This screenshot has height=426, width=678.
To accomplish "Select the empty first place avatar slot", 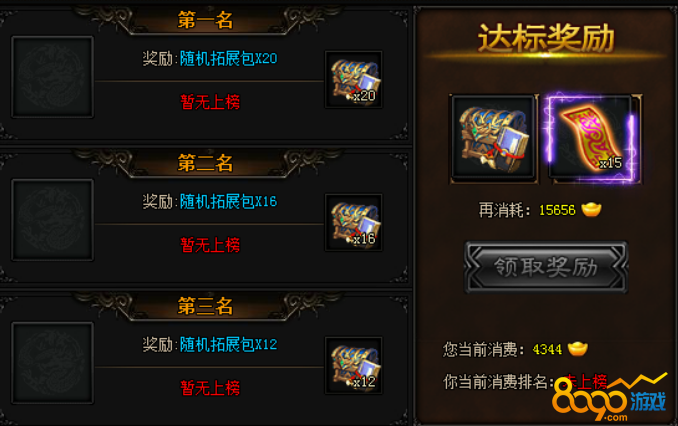I will [52, 77].
